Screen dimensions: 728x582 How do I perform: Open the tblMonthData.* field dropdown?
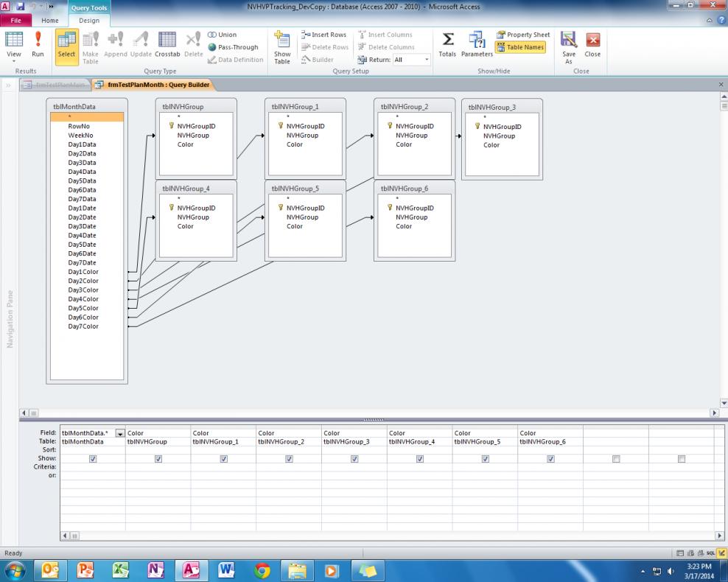coord(120,433)
